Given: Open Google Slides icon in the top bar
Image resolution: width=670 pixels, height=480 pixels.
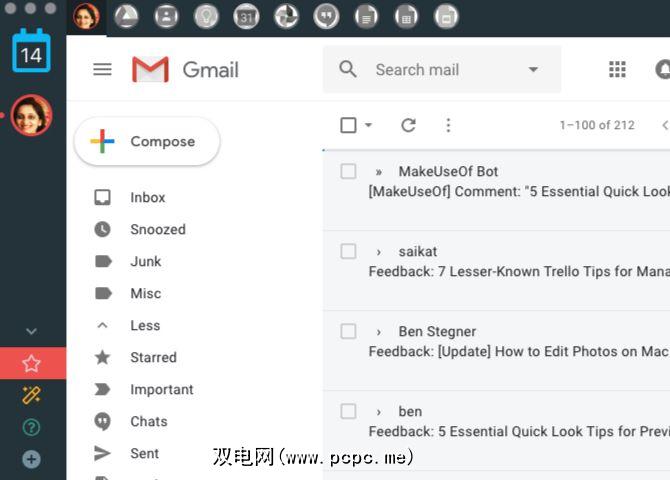Looking at the screenshot, I should 446,17.
